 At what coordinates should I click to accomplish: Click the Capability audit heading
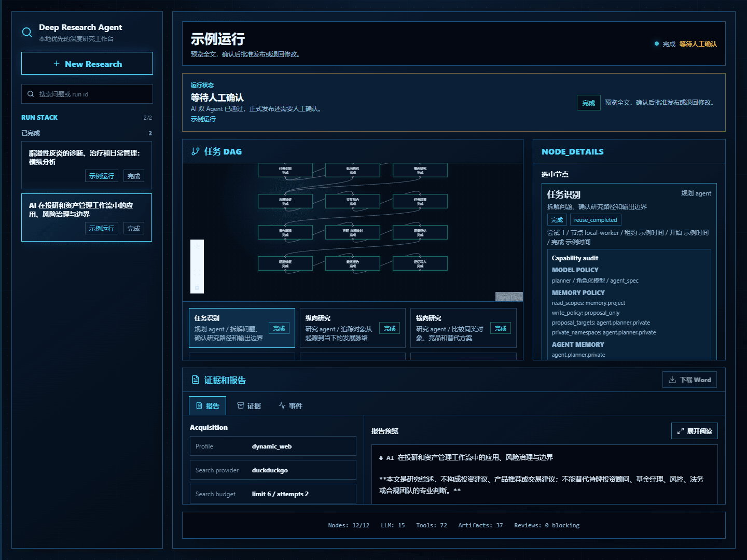(575, 258)
